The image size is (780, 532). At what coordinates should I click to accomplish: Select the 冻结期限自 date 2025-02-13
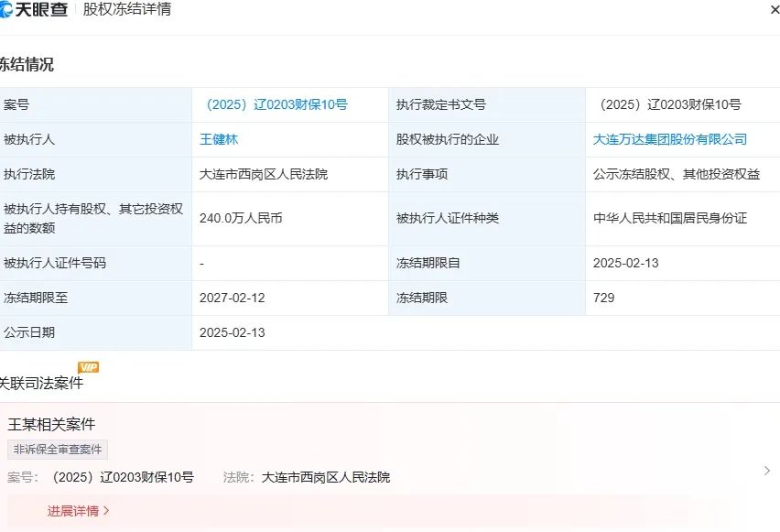(x=626, y=264)
